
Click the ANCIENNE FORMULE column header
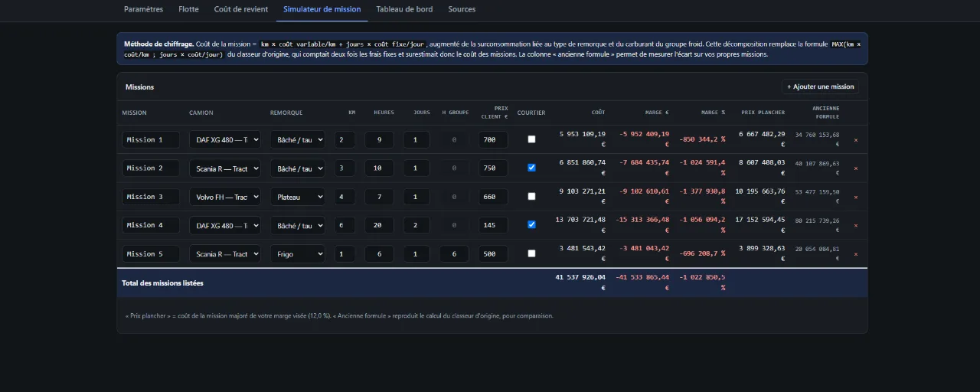tap(825, 113)
